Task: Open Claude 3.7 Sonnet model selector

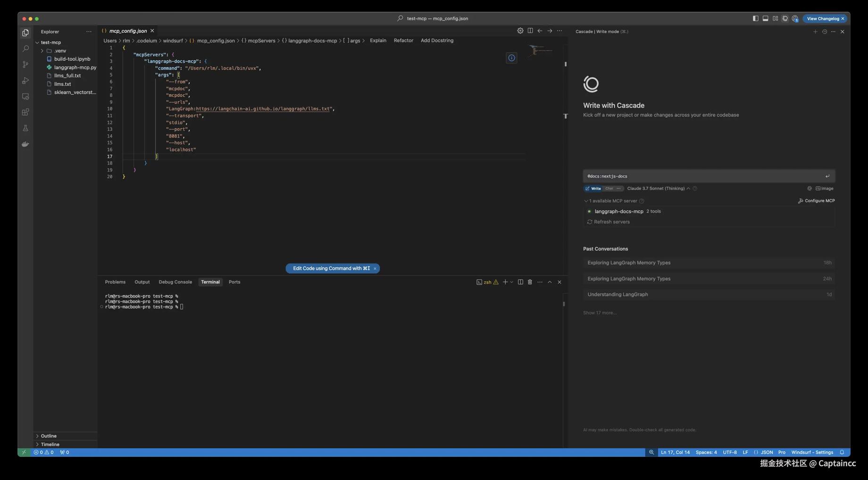Action: tap(659, 189)
